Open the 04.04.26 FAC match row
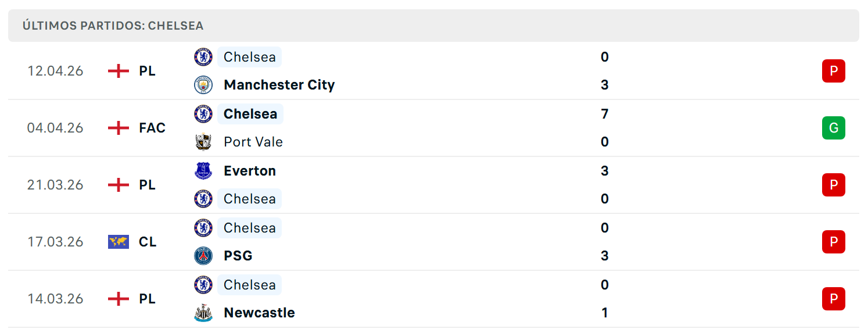Screen dimensions: 868x336 click(433, 128)
